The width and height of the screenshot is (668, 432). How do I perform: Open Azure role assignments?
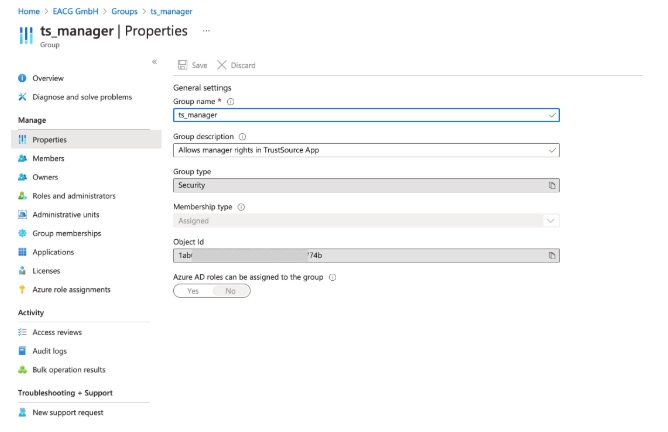tap(71, 290)
